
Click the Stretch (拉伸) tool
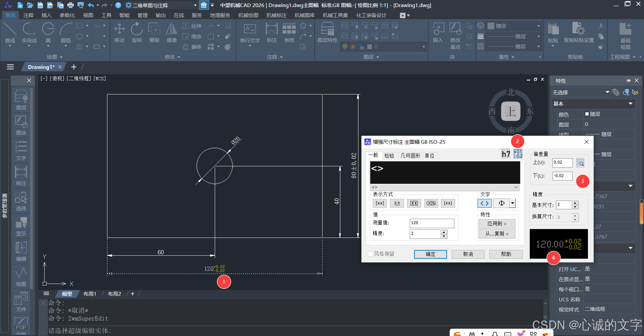tap(192, 26)
